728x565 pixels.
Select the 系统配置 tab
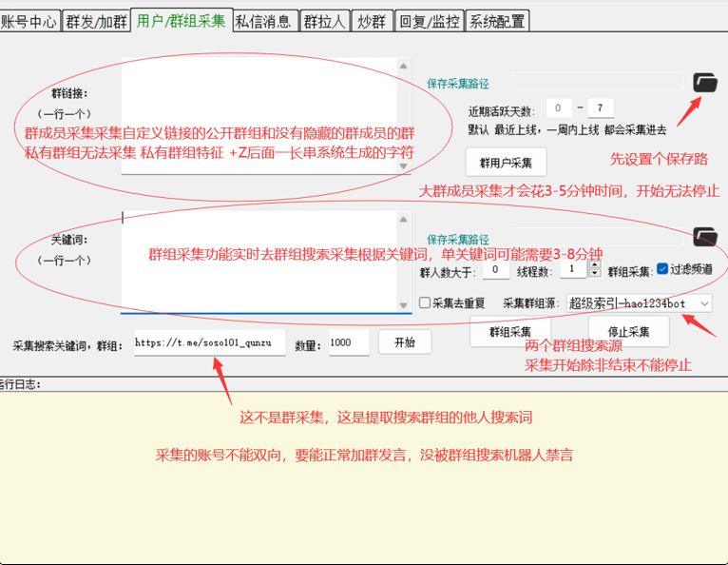click(496, 21)
